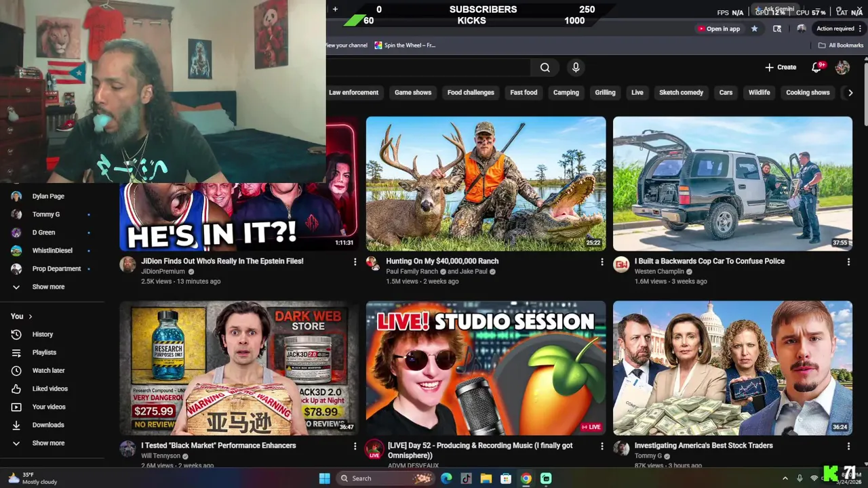Open Backwards Cop Car video thumbnail
This screenshot has width=868, height=488.
tap(732, 184)
